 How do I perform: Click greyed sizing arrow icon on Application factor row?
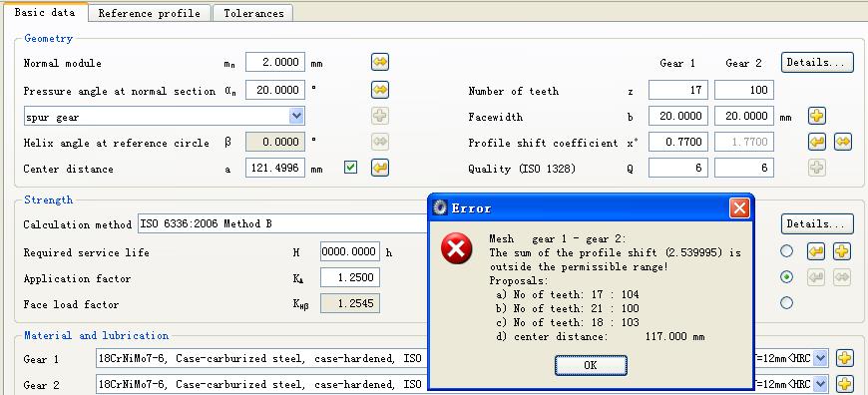tap(816, 277)
